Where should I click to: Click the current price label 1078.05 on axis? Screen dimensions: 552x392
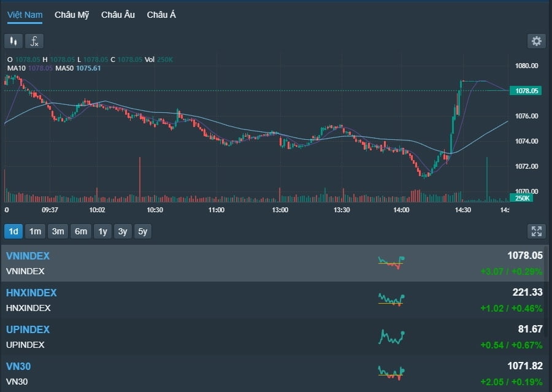tap(526, 91)
